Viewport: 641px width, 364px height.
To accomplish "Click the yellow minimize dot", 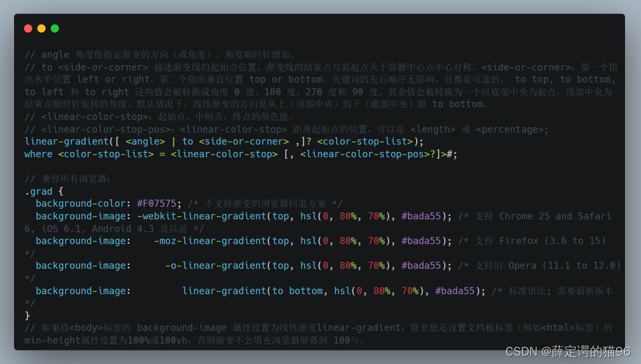I will point(42,28).
